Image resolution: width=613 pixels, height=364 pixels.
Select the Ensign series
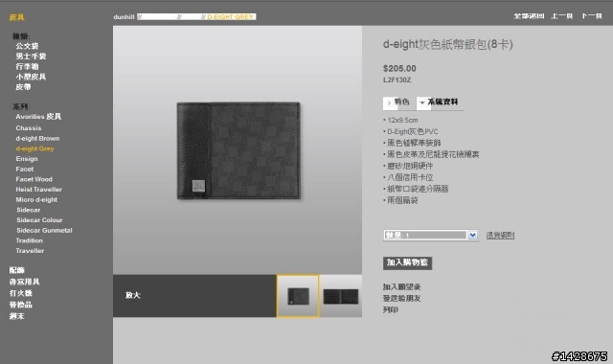[27, 159]
